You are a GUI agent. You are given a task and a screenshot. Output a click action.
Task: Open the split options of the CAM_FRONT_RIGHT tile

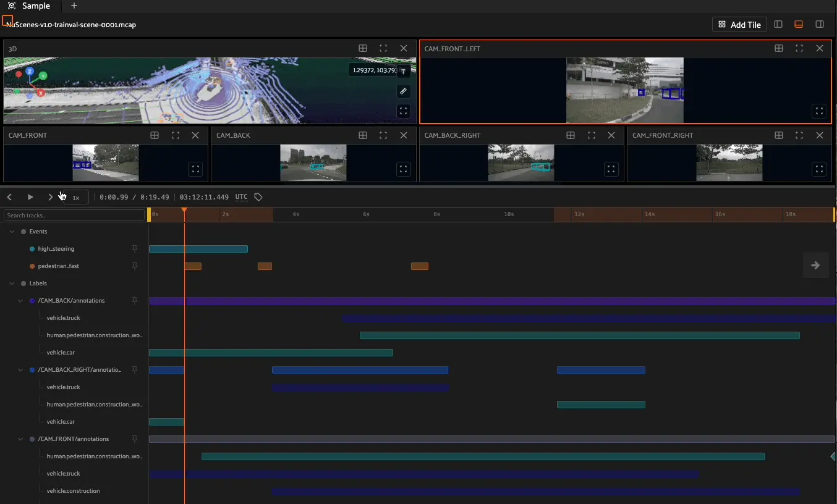(779, 135)
